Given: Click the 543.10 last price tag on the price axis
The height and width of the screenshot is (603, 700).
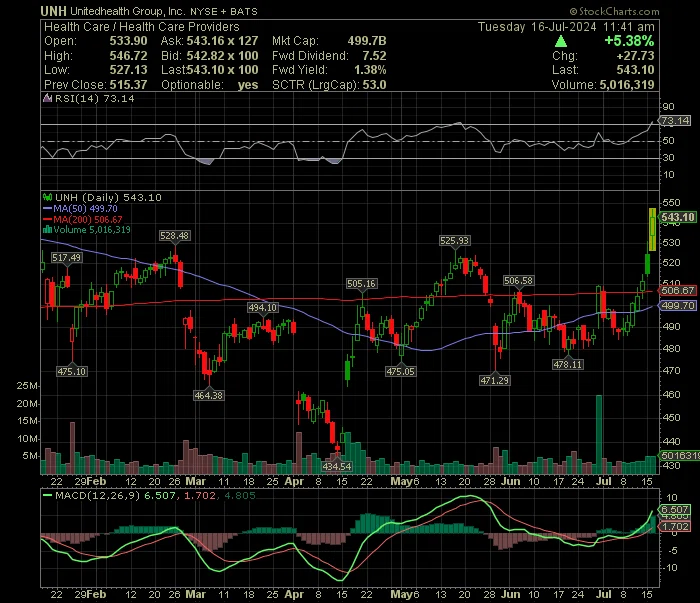Looking at the screenshot, I should click(678, 217).
